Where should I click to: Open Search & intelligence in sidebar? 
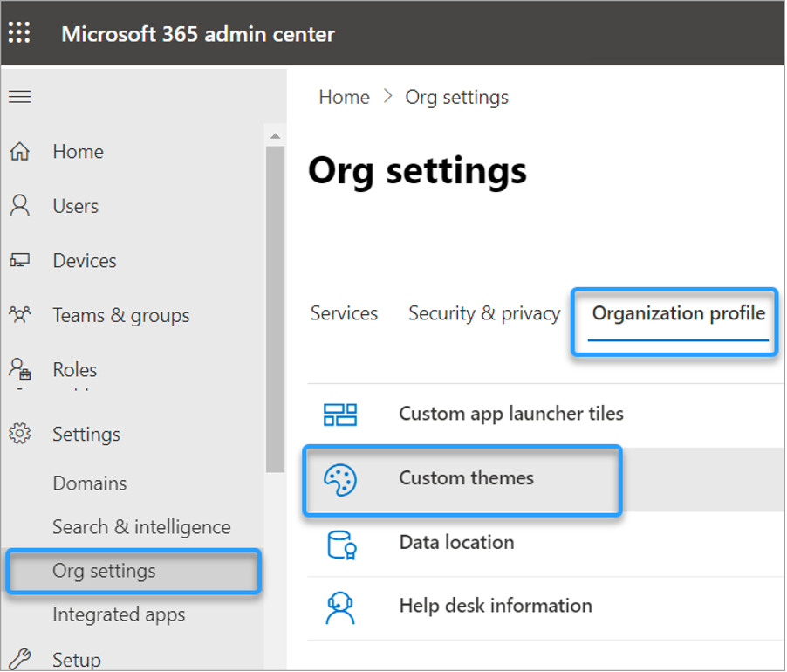[141, 527]
